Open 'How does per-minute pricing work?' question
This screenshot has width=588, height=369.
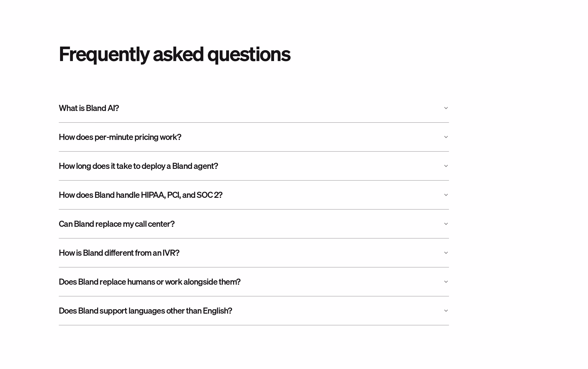[x=120, y=137]
